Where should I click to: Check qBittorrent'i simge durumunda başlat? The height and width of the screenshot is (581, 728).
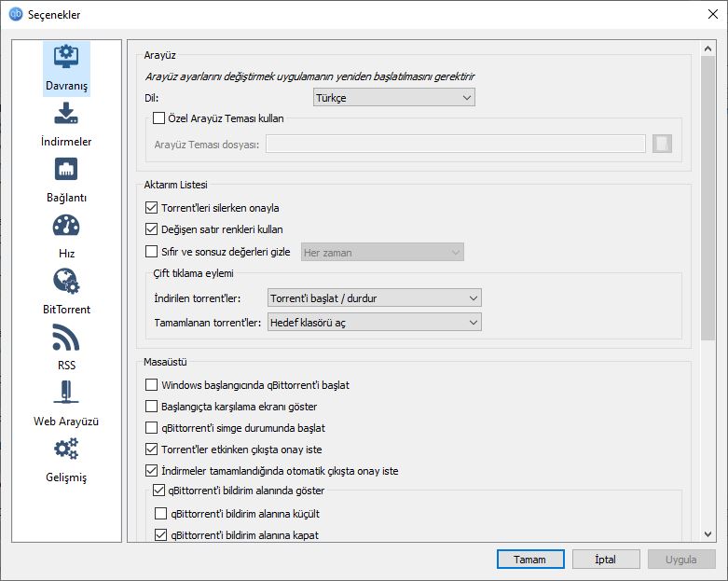click(151, 427)
